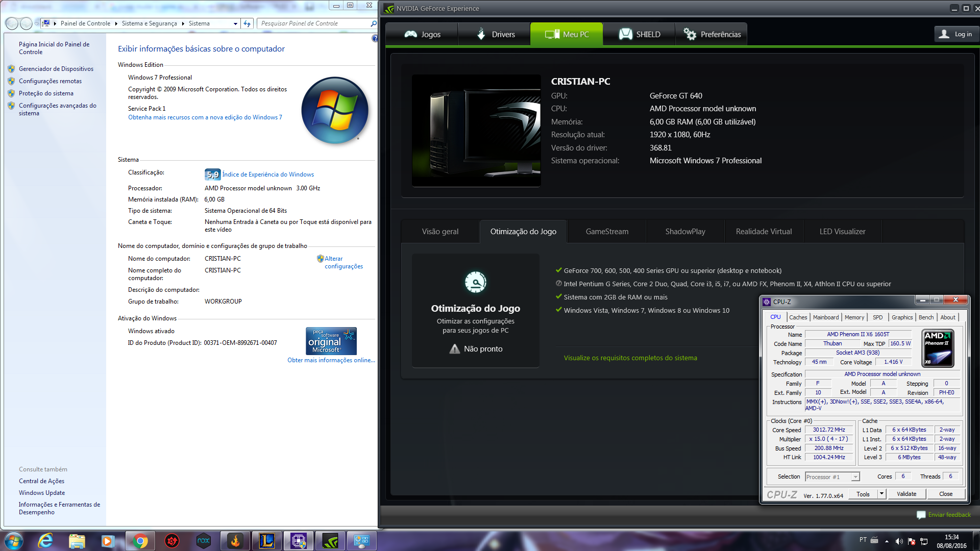The height and width of the screenshot is (551, 980).
Task: Click the refresh button in address bar
Action: 247,23
